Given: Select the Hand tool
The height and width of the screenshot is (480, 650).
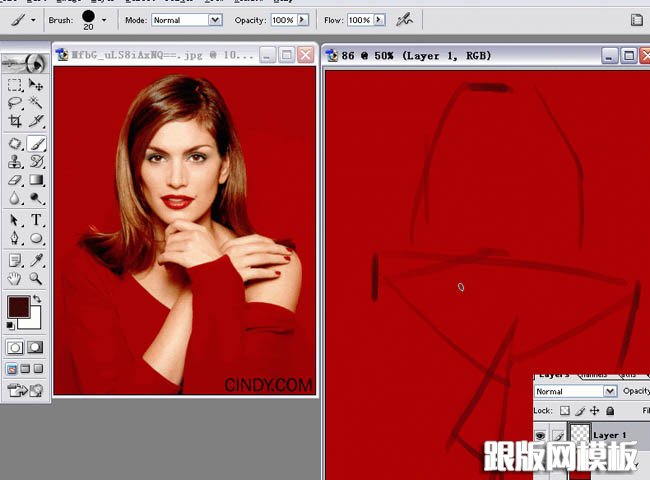Looking at the screenshot, I should click(15, 278).
